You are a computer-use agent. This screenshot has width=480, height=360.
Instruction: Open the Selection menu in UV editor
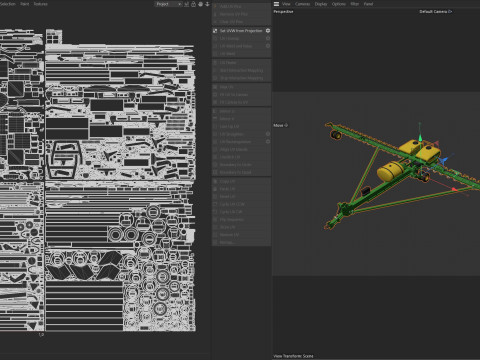click(7, 4)
